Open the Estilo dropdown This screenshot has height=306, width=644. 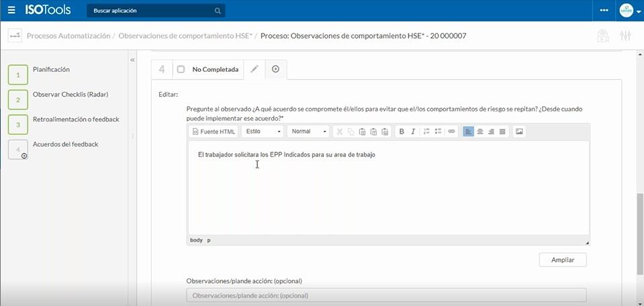[263, 132]
